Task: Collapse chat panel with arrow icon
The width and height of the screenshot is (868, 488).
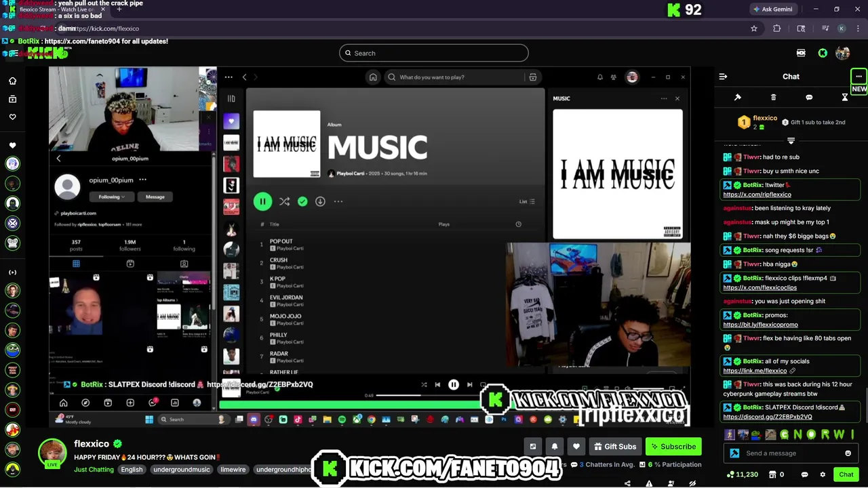Action: pyautogui.click(x=723, y=77)
